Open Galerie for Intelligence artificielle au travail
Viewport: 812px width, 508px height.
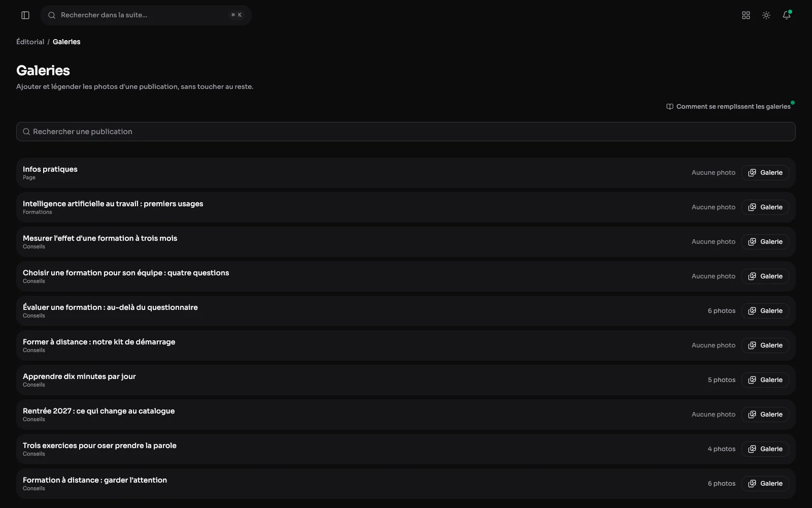point(765,207)
